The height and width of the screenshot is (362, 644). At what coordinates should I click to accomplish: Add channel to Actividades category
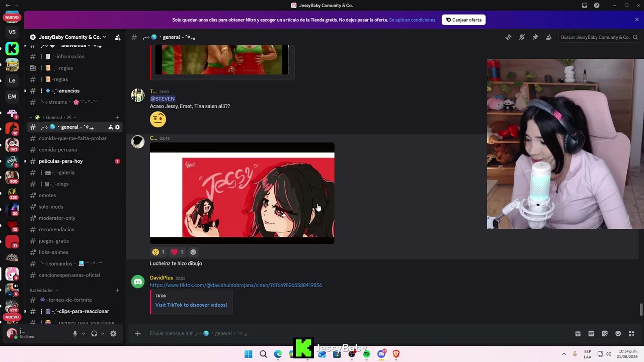117,290
